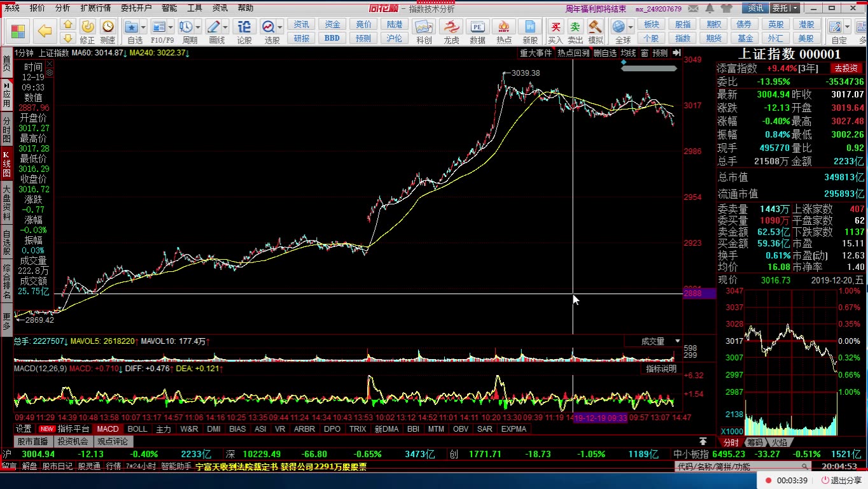Go back with the yellow left arrow
The width and height of the screenshot is (868, 489).
click(x=45, y=31)
